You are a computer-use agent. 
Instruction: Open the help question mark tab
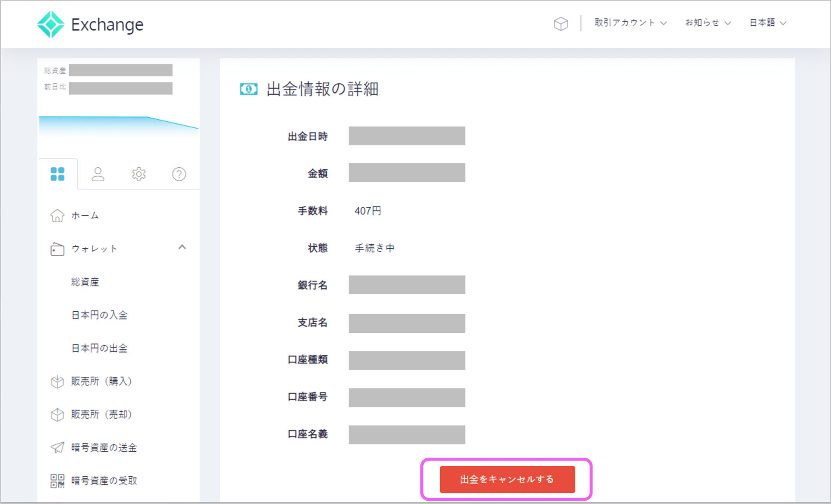179,174
